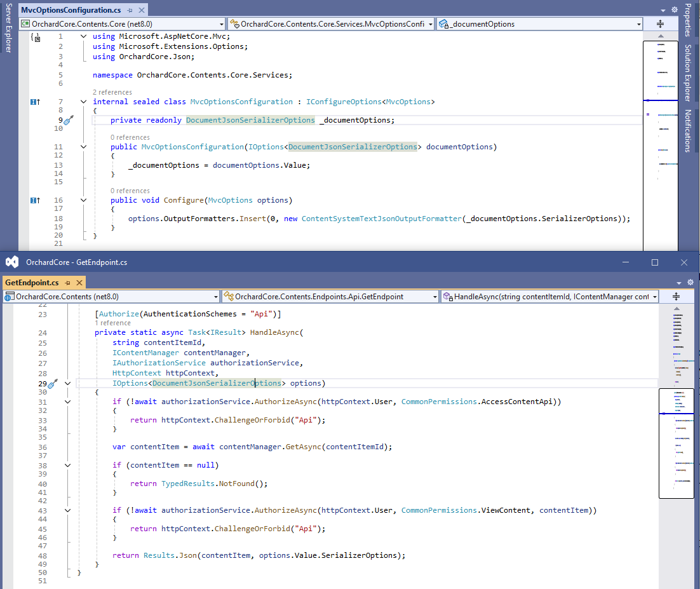Close the GetEndpoint.cs tab
The image size is (700, 589).
pyautogui.click(x=79, y=283)
